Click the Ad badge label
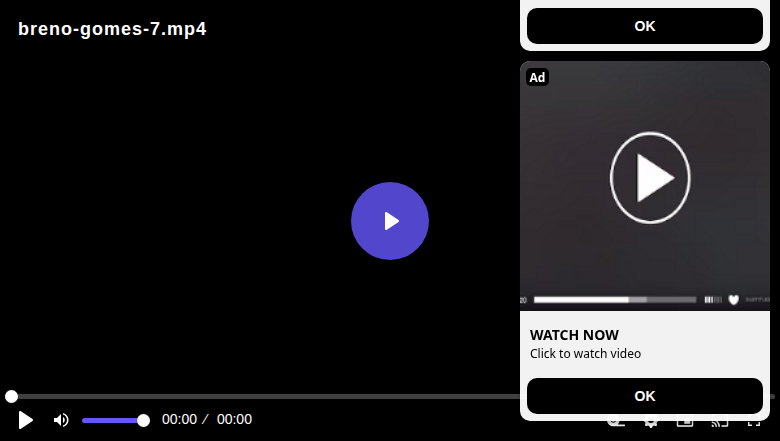The image size is (780, 441). [x=537, y=78]
